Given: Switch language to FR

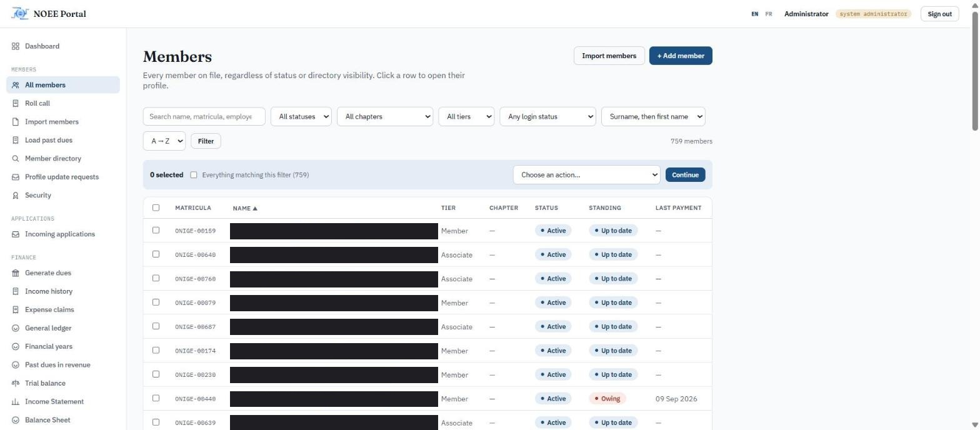Looking at the screenshot, I should 769,14.
